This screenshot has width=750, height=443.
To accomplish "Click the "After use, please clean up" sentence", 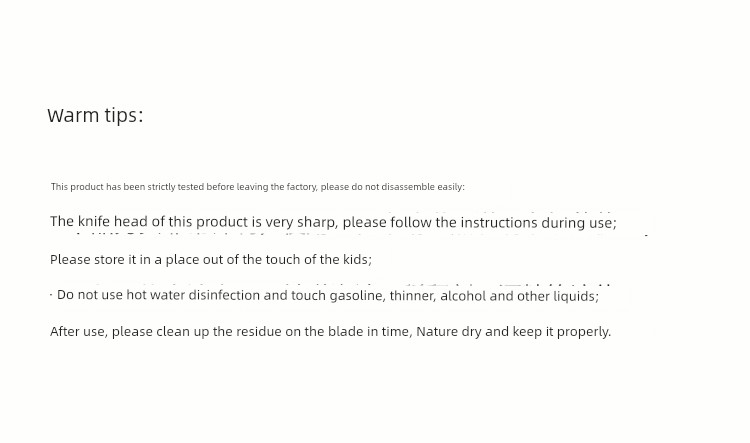I will pyautogui.click(x=331, y=332).
